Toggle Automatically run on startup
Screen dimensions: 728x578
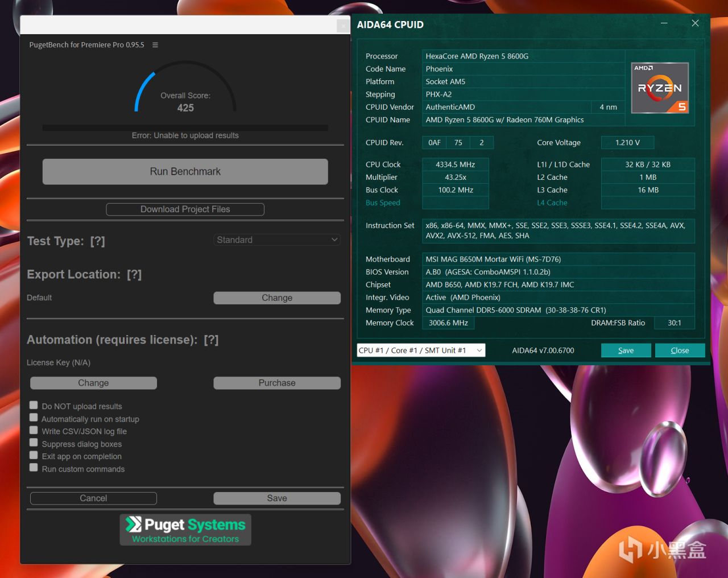[x=34, y=418]
